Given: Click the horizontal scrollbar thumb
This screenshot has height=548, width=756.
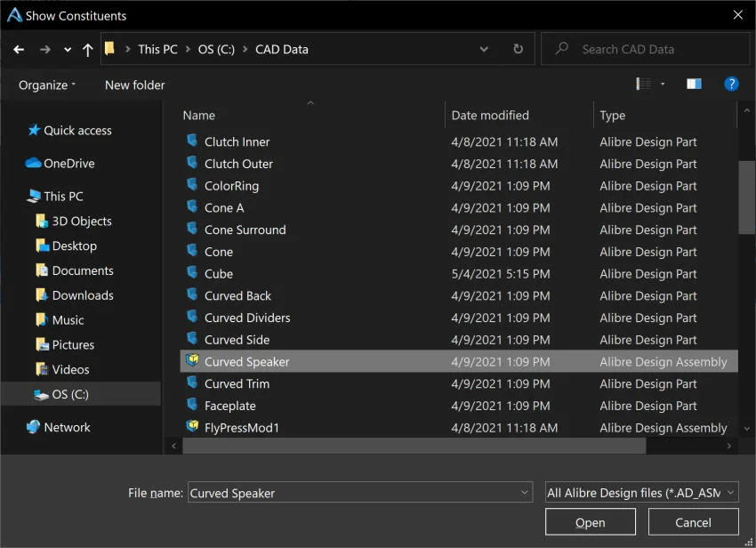Looking at the screenshot, I should (414, 446).
